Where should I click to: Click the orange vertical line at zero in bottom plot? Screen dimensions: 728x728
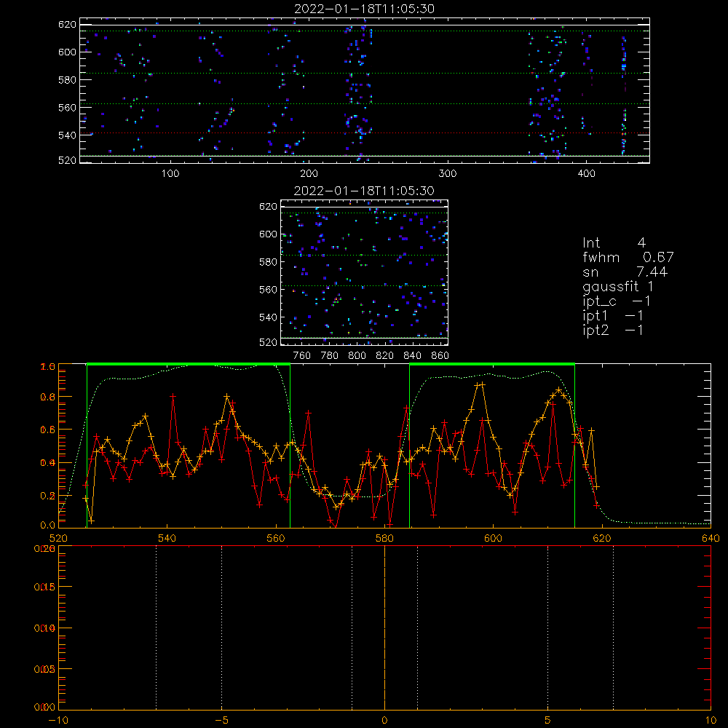pyautogui.click(x=384, y=628)
